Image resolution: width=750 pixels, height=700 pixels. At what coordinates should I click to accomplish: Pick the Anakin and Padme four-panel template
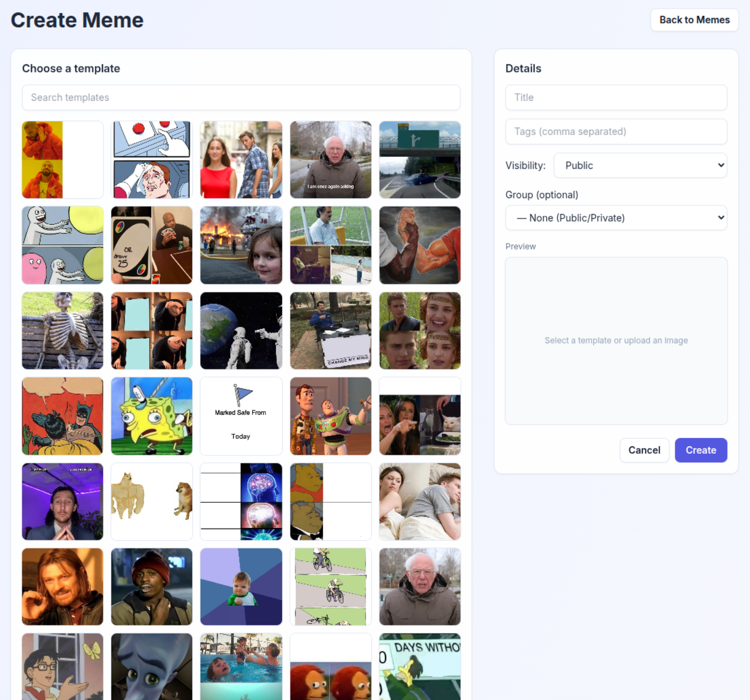tap(420, 331)
